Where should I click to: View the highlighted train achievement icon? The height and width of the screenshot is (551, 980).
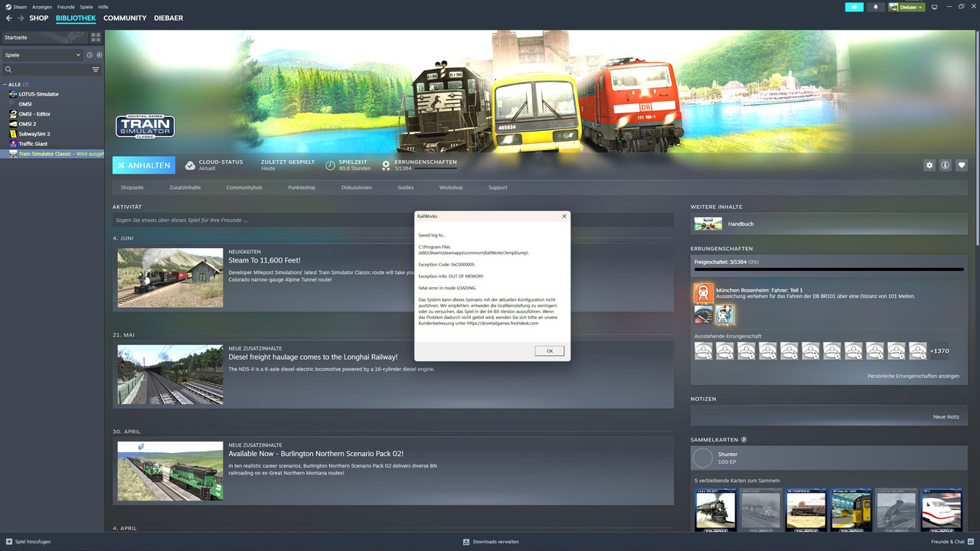725,315
